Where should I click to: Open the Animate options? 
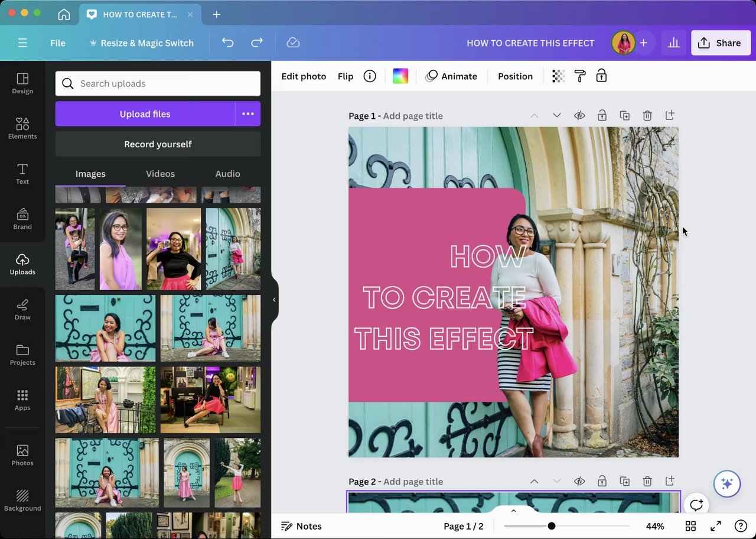[x=451, y=76]
